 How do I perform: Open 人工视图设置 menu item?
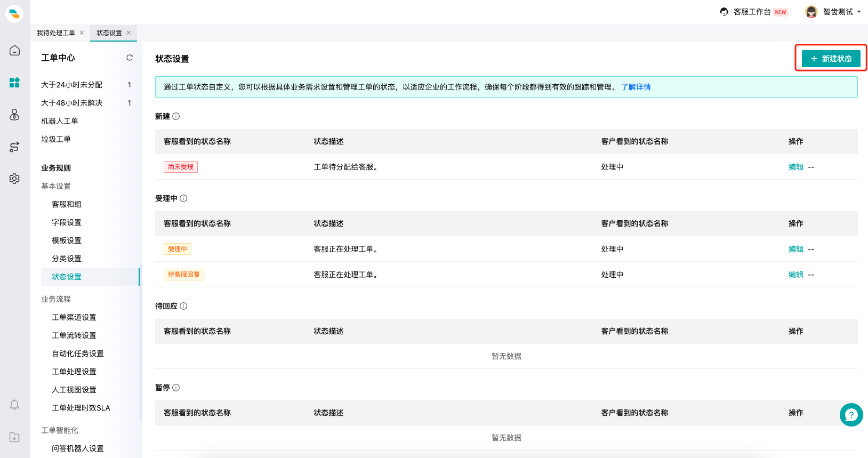click(74, 390)
